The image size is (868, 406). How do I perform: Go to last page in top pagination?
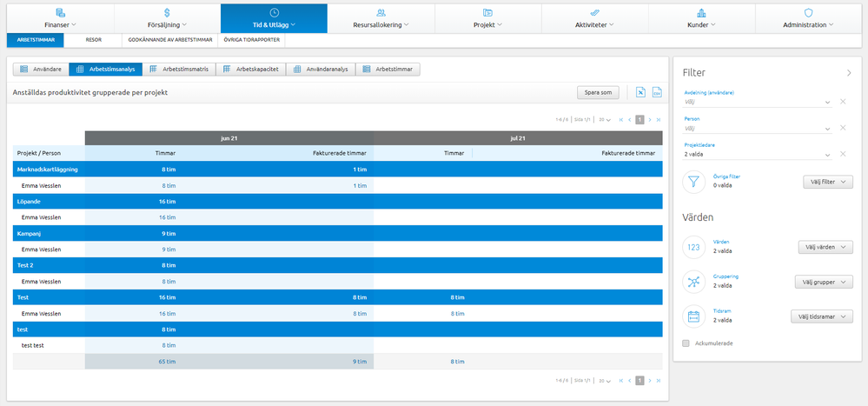(659, 120)
